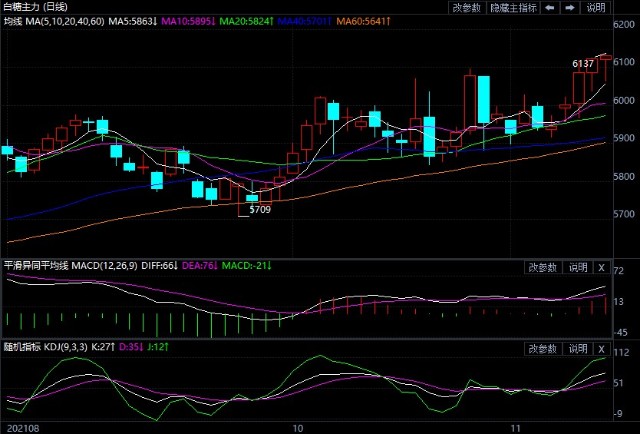Open 改参数 for the KDJ panel

coord(541,348)
